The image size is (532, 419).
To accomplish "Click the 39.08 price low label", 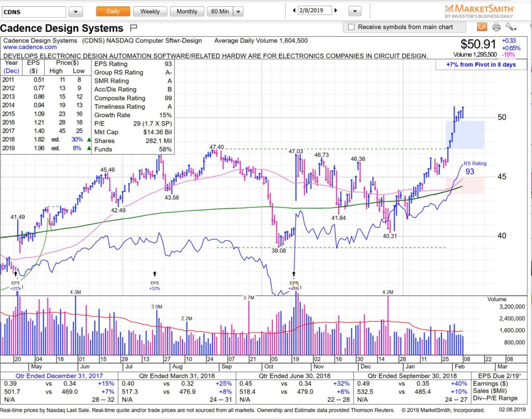I will pos(278,251).
